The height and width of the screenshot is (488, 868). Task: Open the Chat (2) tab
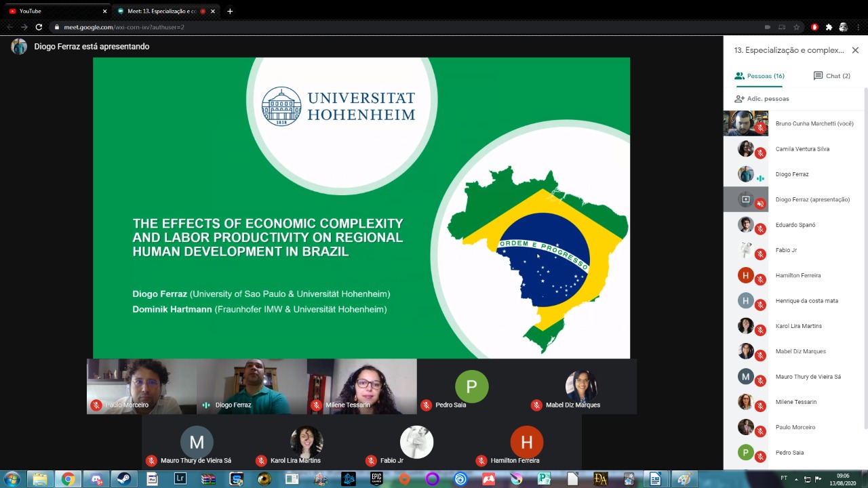tap(831, 76)
